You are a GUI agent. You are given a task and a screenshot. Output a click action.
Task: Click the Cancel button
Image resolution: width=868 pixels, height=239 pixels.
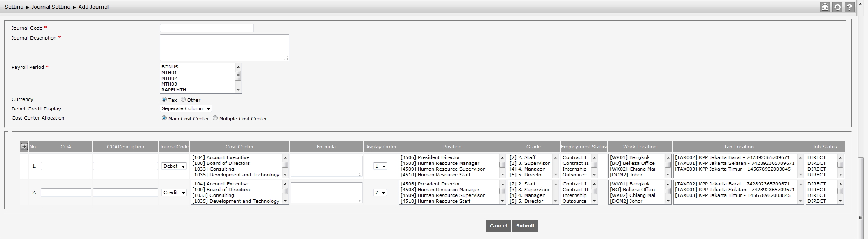coord(498,226)
